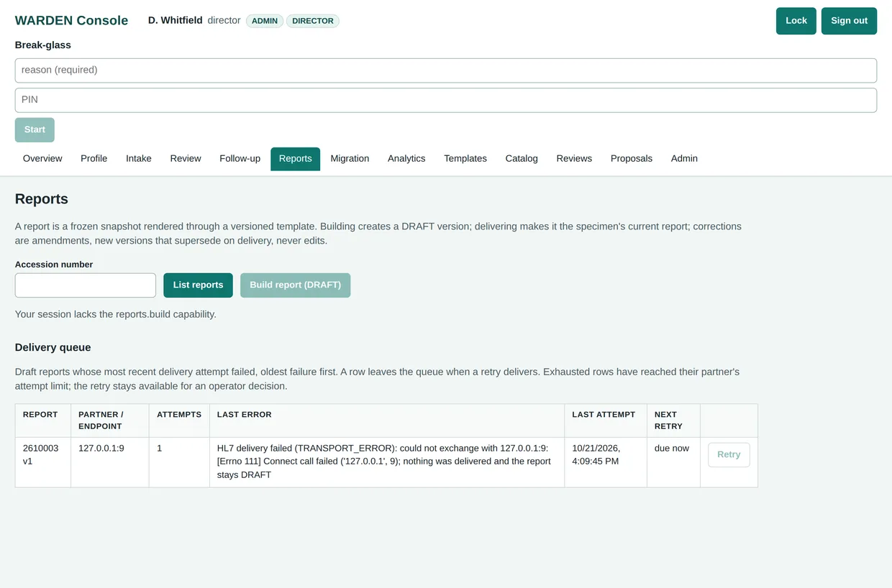Open the Overview tab
The width and height of the screenshot is (892, 588).
coord(42,159)
